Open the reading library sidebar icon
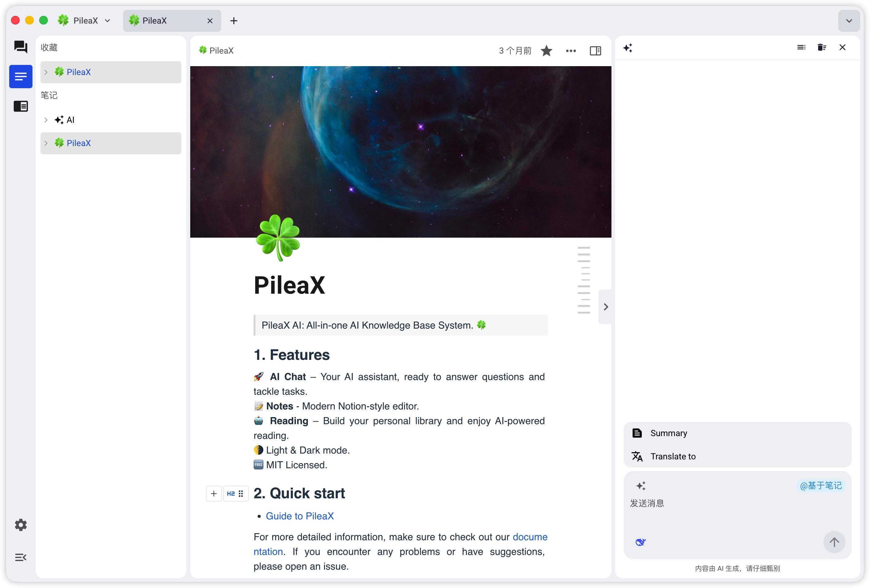The width and height of the screenshot is (870, 588). 21,106
